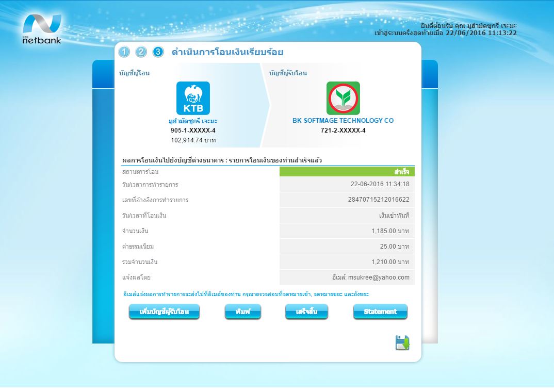Image resolution: width=554 pixels, height=392 pixels.
Task: Select recipient account number 721-2-XXXXX-4
Action: (x=343, y=130)
